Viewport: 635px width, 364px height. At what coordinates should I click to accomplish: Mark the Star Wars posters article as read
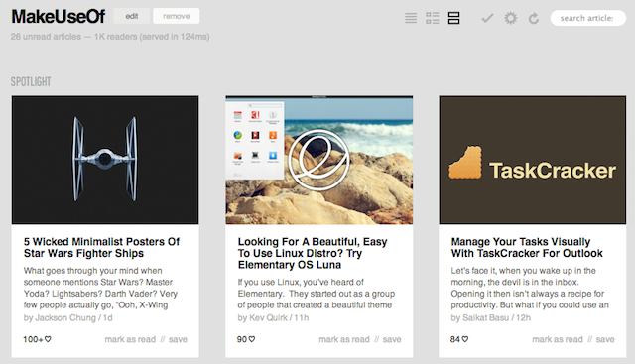[x=130, y=339]
